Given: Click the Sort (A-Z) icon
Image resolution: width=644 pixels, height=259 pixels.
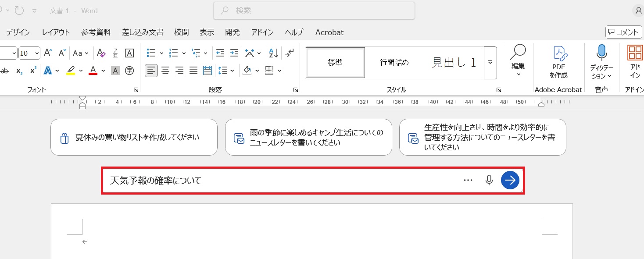Looking at the screenshot, I should tap(273, 53).
